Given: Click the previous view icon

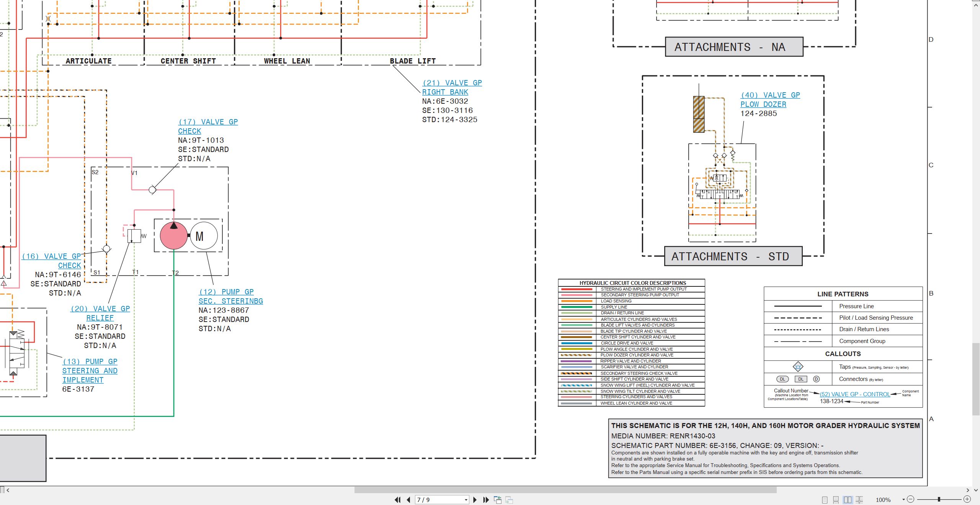Looking at the screenshot, I should (x=498, y=500).
